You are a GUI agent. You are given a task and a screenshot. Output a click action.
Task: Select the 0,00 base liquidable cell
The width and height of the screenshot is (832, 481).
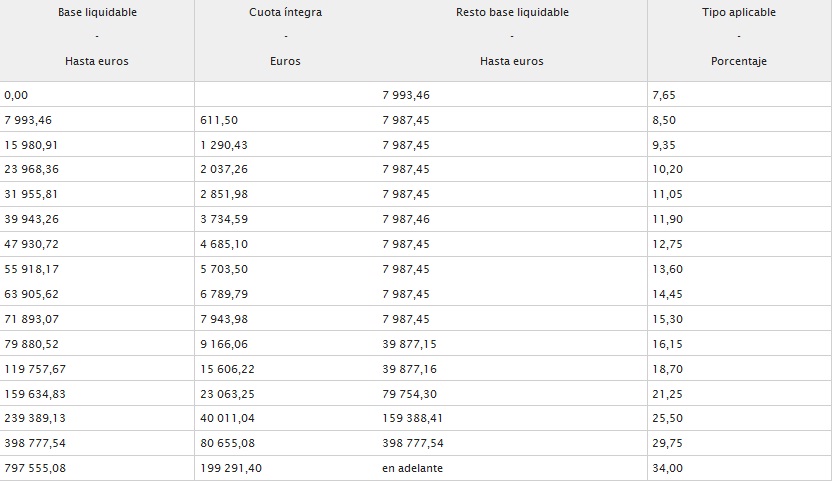tap(97, 95)
